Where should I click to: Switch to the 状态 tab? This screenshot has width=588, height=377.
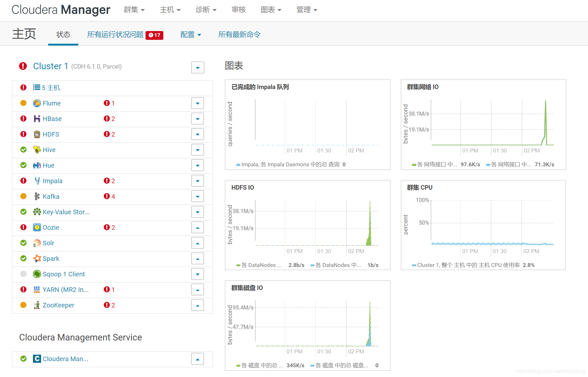point(63,35)
